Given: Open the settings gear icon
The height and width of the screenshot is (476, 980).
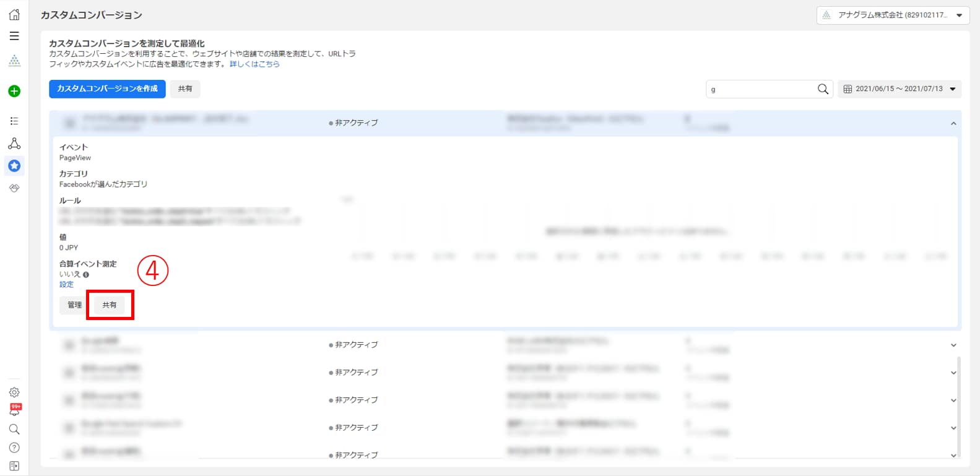Looking at the screenshot, I should pyautogui.click(x=14, y=392).
